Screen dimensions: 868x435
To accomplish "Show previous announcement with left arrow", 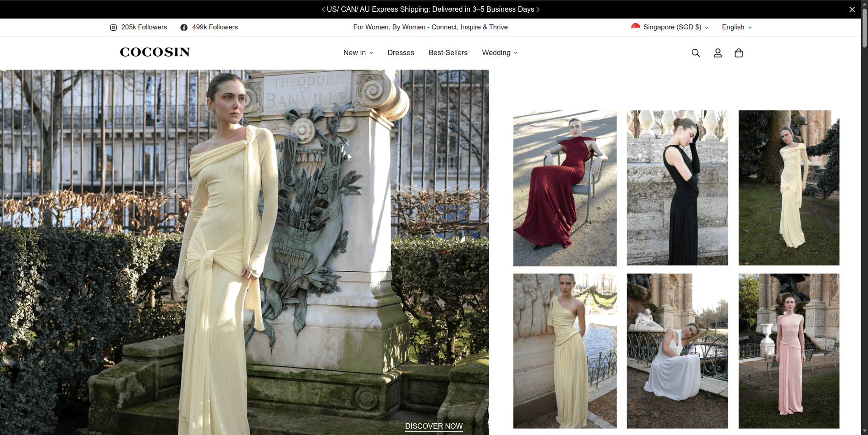I will pyautogui.click(x=323, y=9).
